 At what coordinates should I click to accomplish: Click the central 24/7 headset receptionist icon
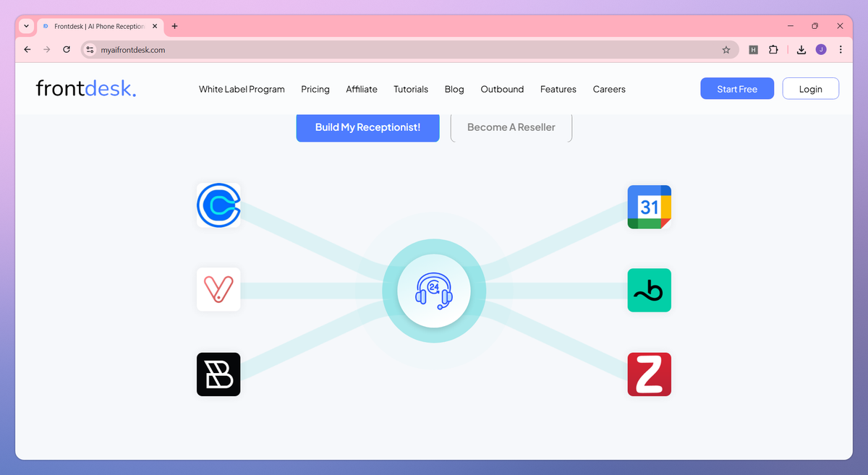tap(433, 290)
